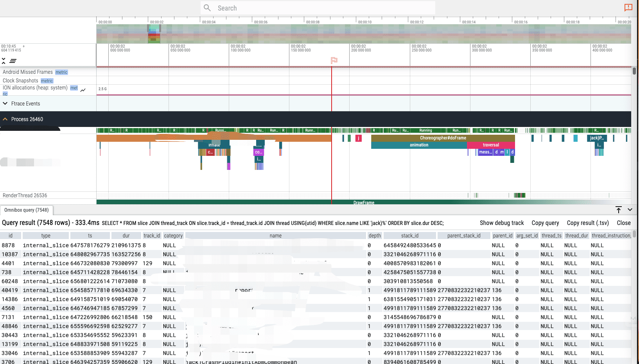Collapse the bottom panel with chevron
This screenshot has width=639, height=364.
(x=630, y=210)
